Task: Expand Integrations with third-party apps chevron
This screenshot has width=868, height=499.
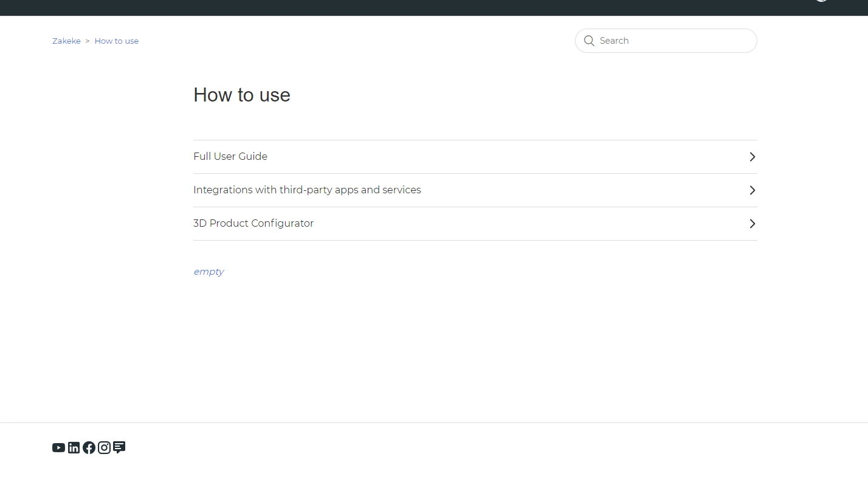Action: click(x=753, y=190)
